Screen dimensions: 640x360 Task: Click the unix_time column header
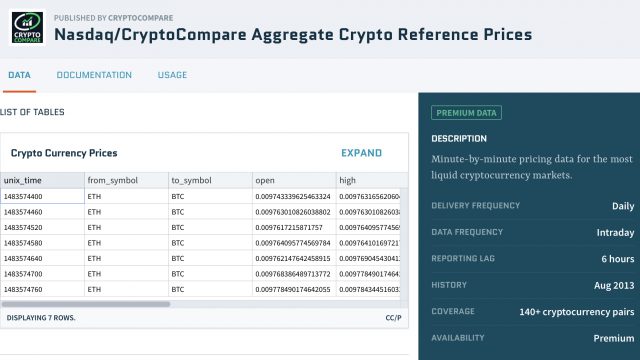pos(42,180)
